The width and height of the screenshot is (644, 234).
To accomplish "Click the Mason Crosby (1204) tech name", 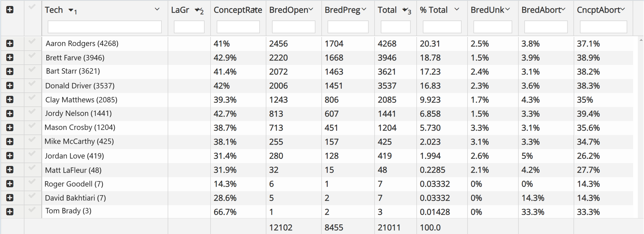I will tap(80, 127).
